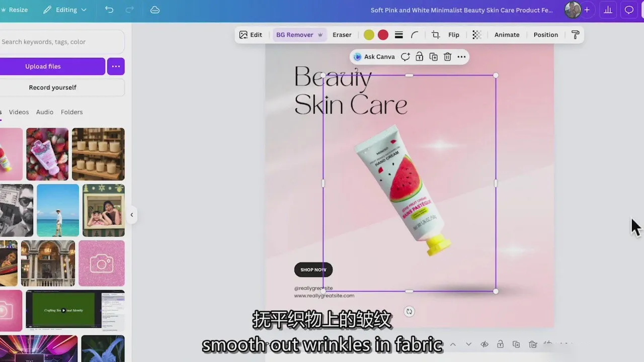Screen dimensions: 644x362
Task: Open the analytics bar chart icon
Action: click(x=608, y=10)
